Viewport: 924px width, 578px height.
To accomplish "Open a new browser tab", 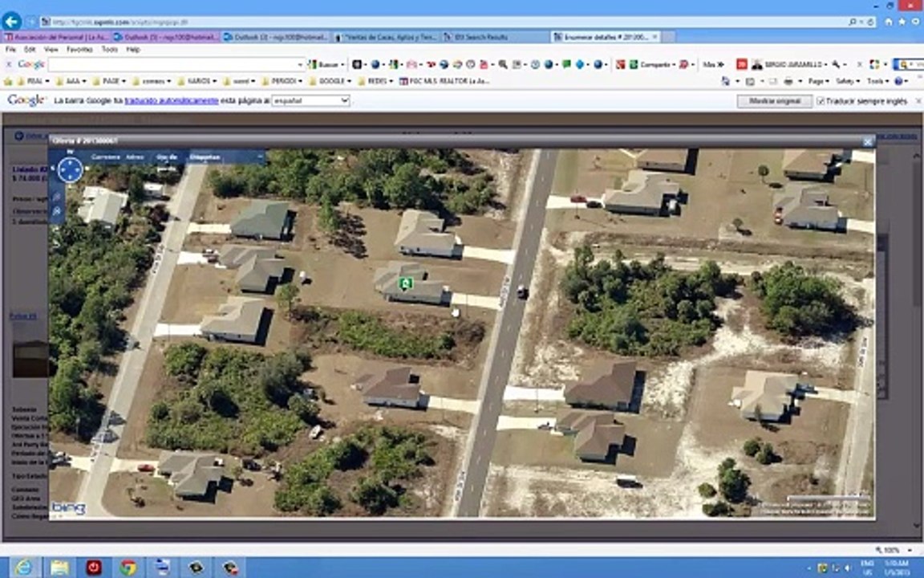I will (x=668, y=37).
